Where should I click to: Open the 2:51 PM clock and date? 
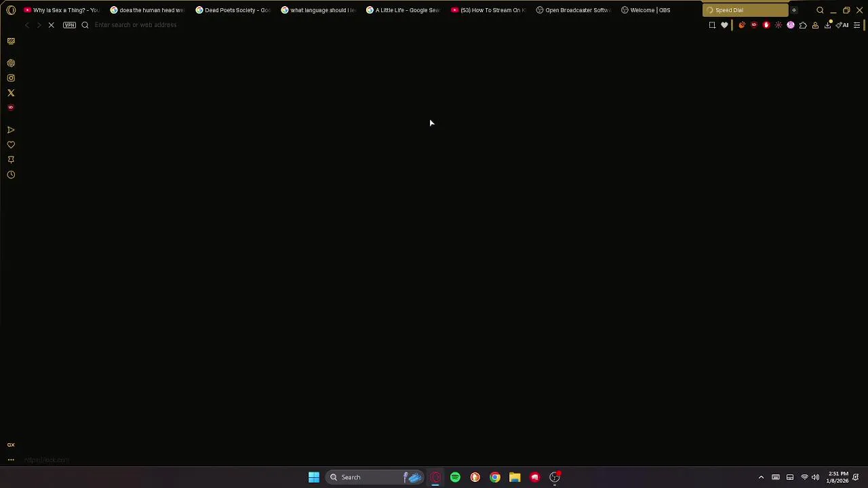coord(837,477)
